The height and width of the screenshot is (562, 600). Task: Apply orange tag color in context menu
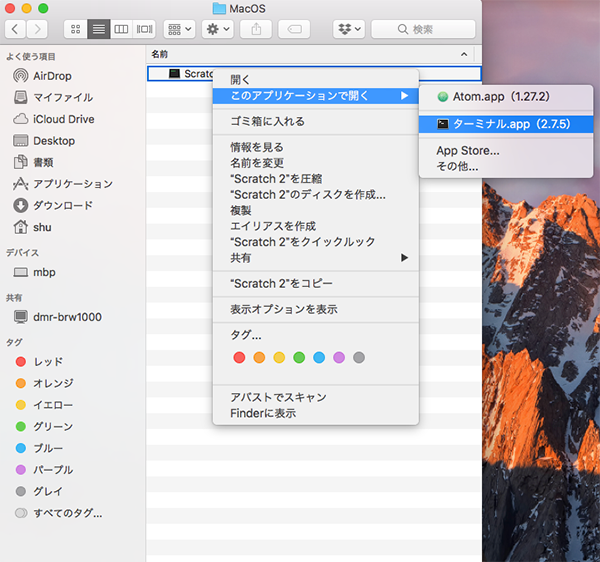point(259,358)
